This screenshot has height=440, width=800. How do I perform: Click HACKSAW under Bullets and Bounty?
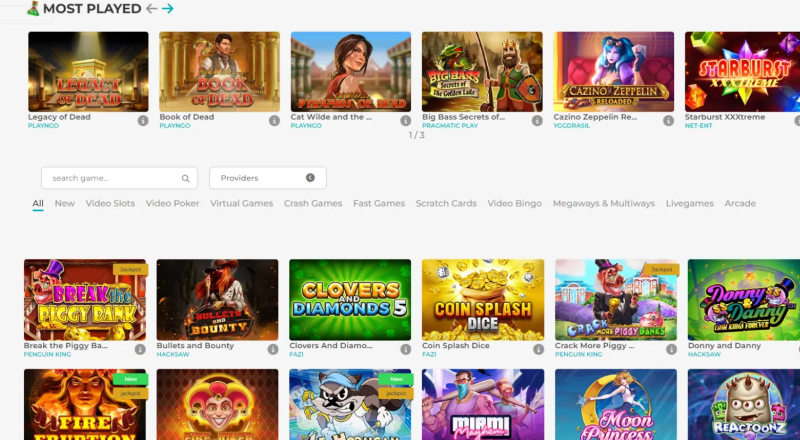click(x=173, y=354)
